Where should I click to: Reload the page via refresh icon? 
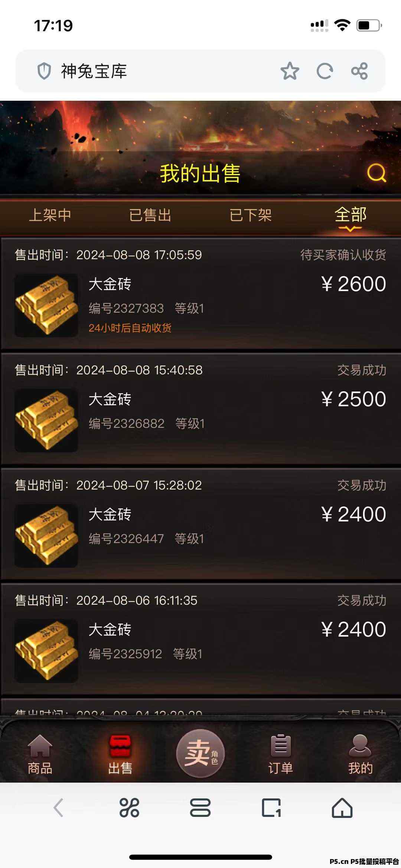(325, 71)
